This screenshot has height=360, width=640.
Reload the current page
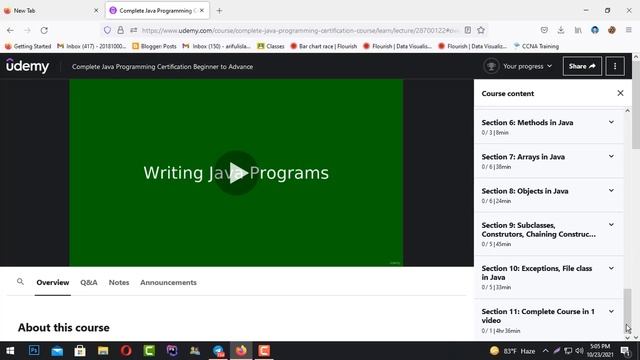pyautogui.click(x=44, y=30)
